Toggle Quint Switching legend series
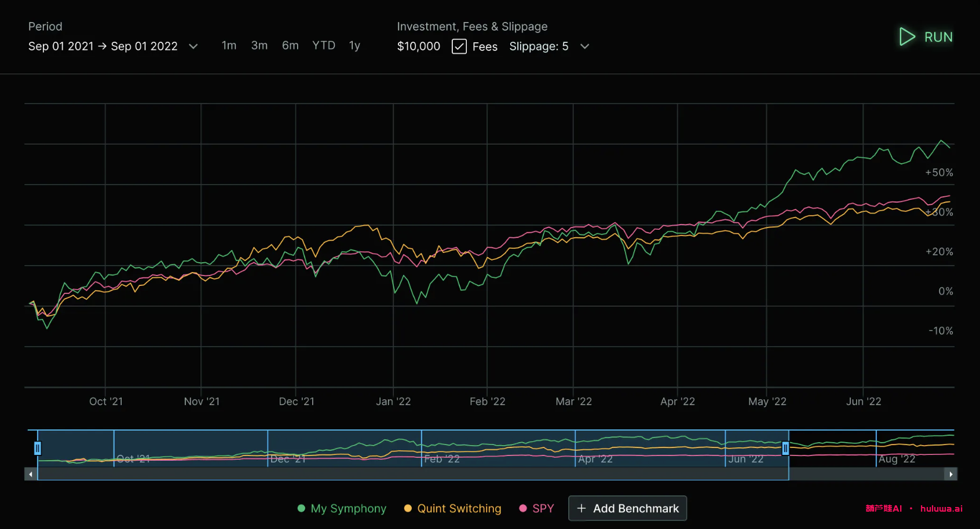This screenshot has height=529, width=980. coord(453,508)
